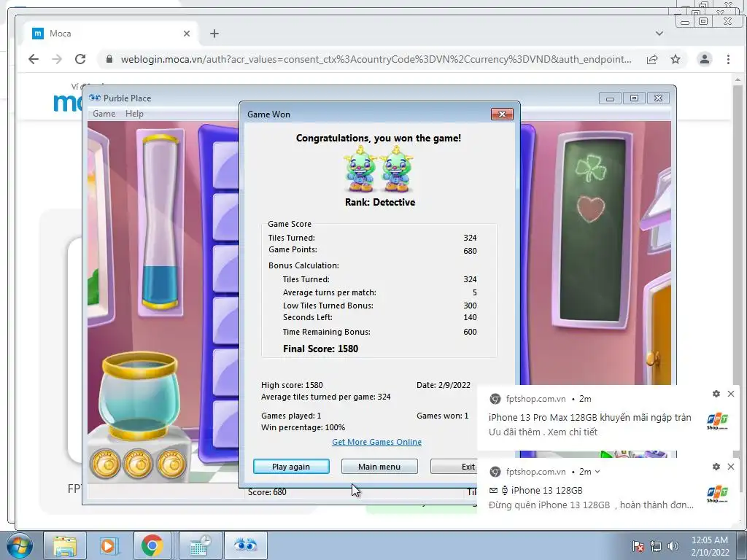The height and width of the screenshot is (560, 747).
Task: Open settings for iPhone 13 128GB notification
Action: (716, 467)
